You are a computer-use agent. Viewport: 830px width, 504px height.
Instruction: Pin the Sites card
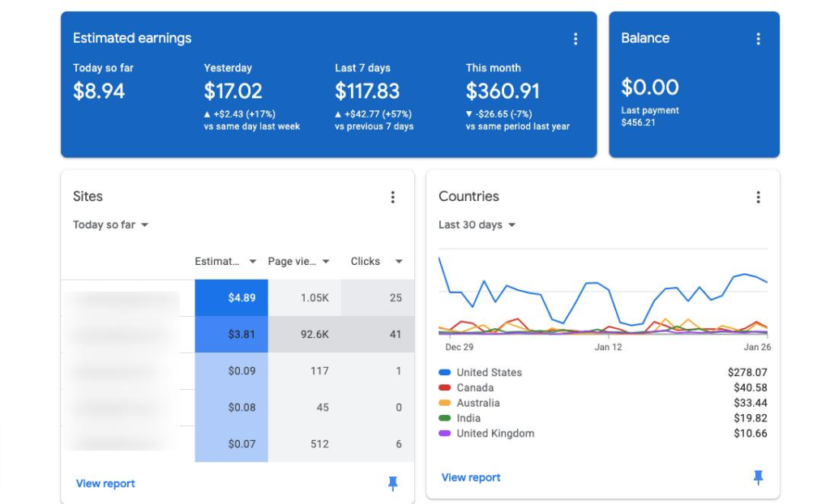392,483
